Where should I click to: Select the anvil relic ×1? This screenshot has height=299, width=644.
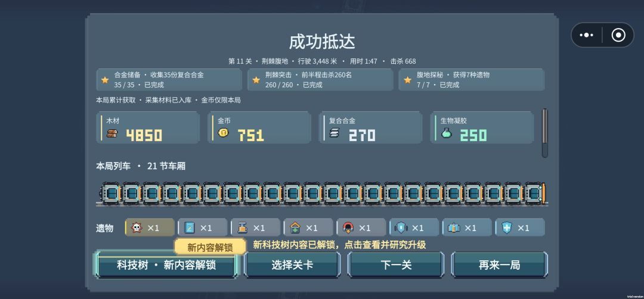click(255, 228)
